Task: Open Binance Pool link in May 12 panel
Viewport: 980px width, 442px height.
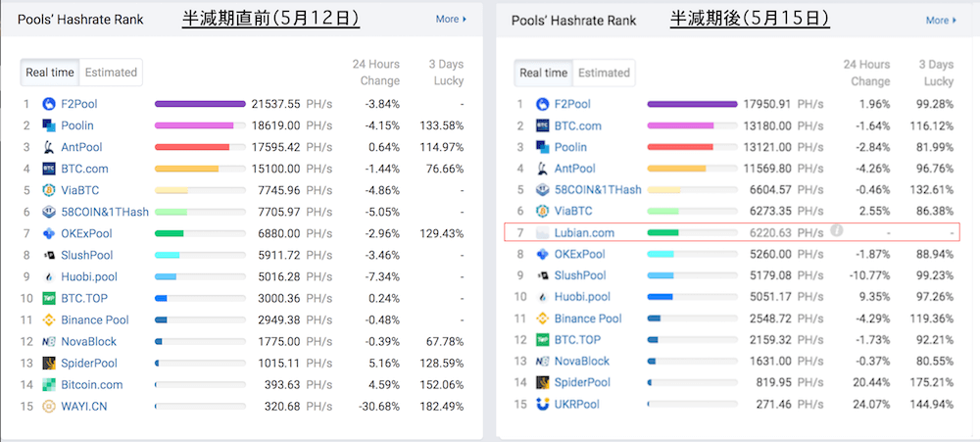Action: point(95,320)
